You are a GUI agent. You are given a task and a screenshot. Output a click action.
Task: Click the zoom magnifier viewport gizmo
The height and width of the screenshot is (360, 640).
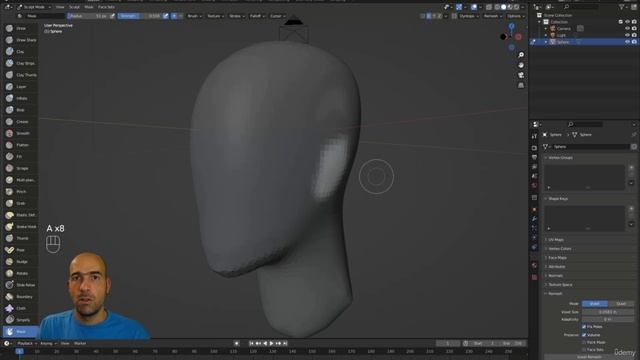click(x=521, y=55)
